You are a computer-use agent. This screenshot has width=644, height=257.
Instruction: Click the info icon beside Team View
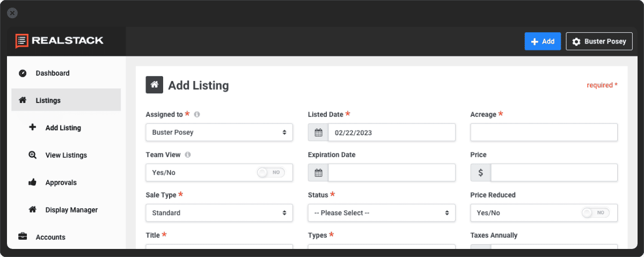pyautogui.click(x=188, y=155)
